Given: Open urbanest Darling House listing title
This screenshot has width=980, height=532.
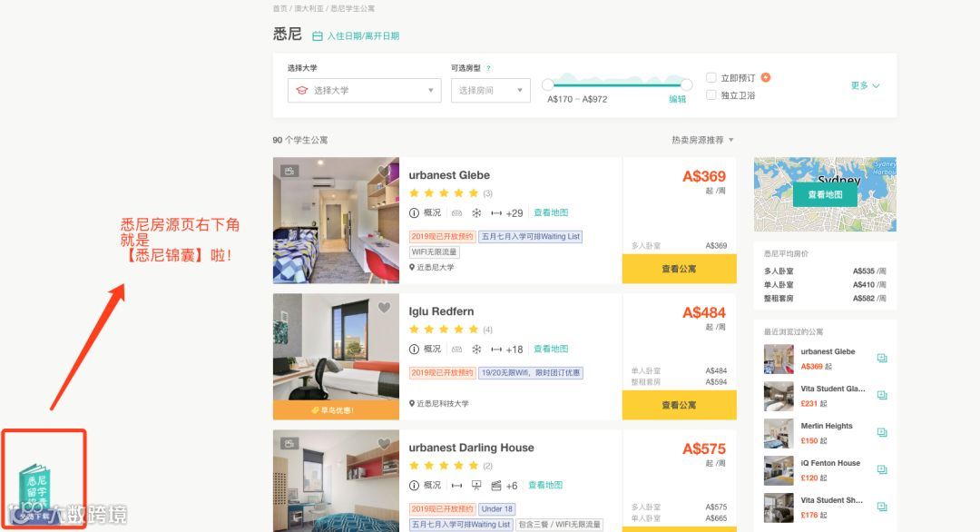Looking at the screenshot, I should click(471, 448).
